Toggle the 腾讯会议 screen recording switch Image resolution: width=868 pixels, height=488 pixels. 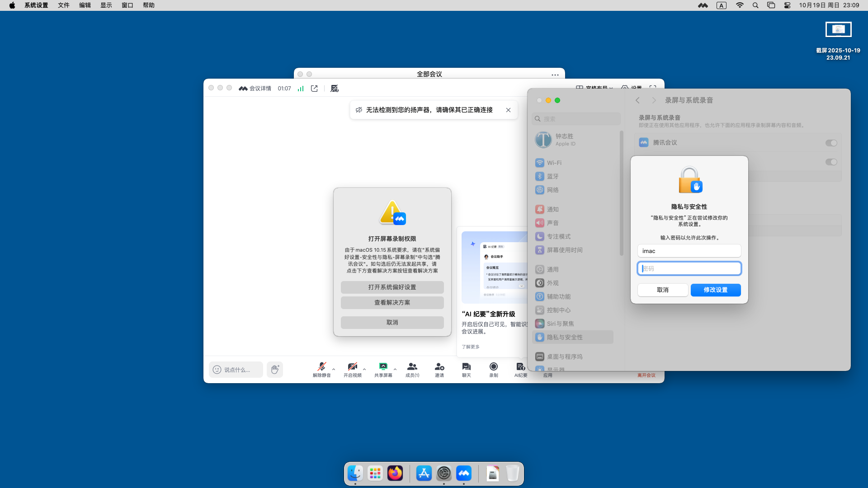pos(831,143)
